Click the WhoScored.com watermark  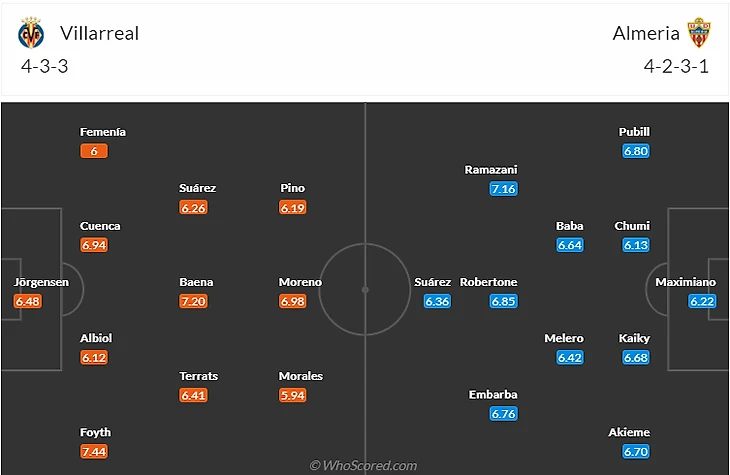pos(364,465)
